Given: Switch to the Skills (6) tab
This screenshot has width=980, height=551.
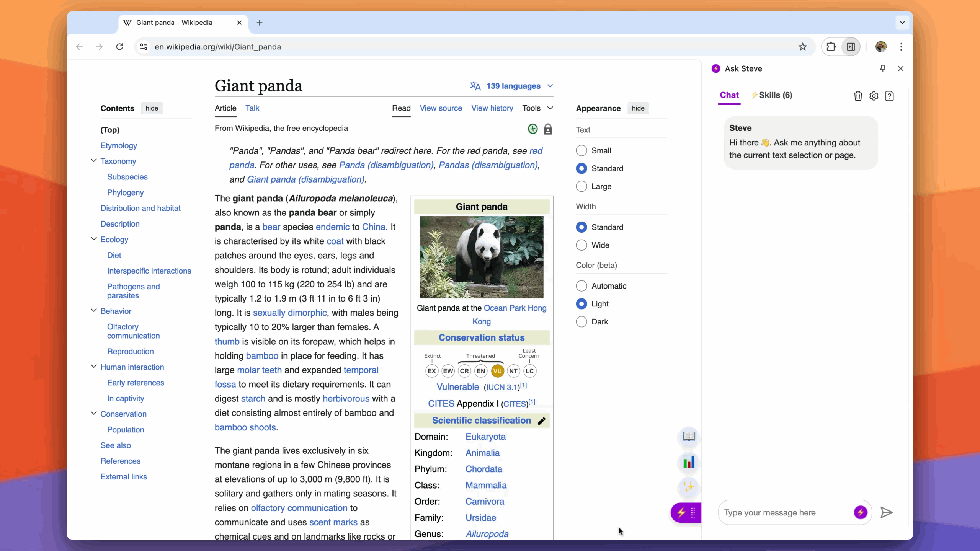Looking at the screenshot, I should coord(771,95).
